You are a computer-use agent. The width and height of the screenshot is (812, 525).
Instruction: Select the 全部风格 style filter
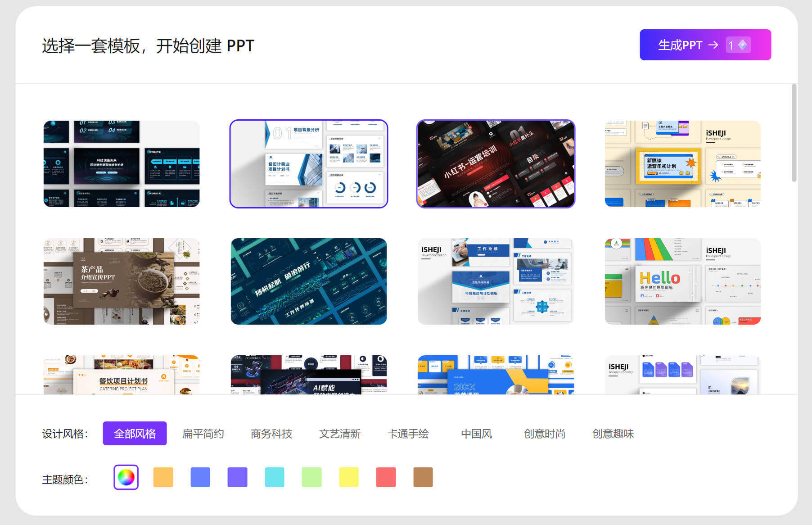pos(135,434)
